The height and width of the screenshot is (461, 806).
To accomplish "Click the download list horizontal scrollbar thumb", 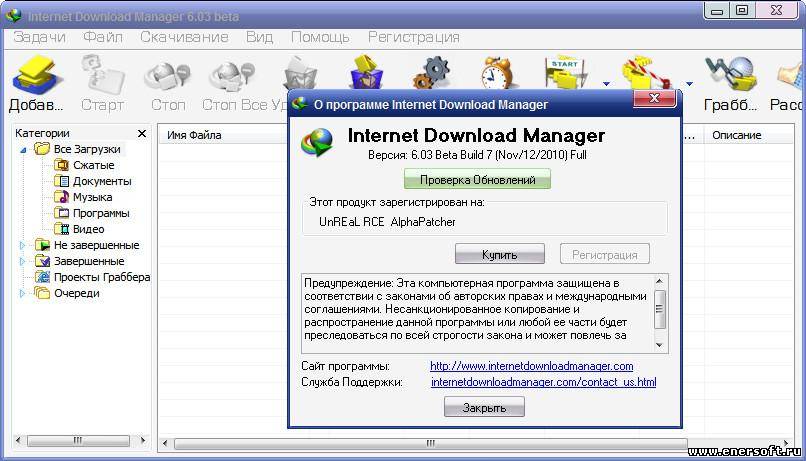I will [431, 443].
